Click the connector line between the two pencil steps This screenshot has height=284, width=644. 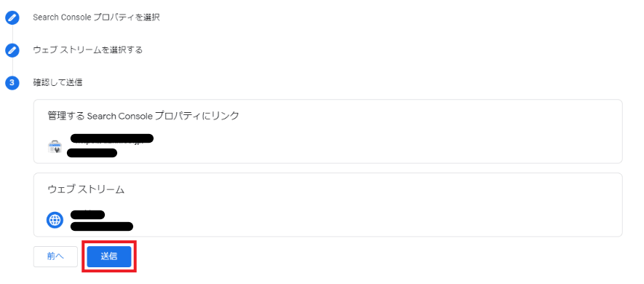click(x=12, y=34)
